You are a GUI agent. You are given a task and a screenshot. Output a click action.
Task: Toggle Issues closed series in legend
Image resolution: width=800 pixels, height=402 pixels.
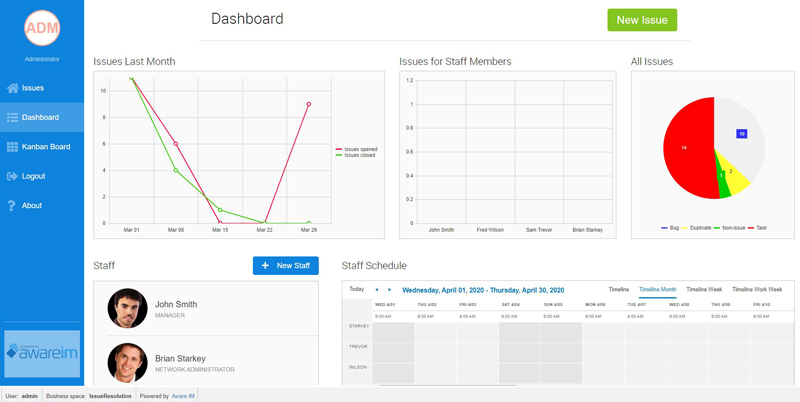355,155
